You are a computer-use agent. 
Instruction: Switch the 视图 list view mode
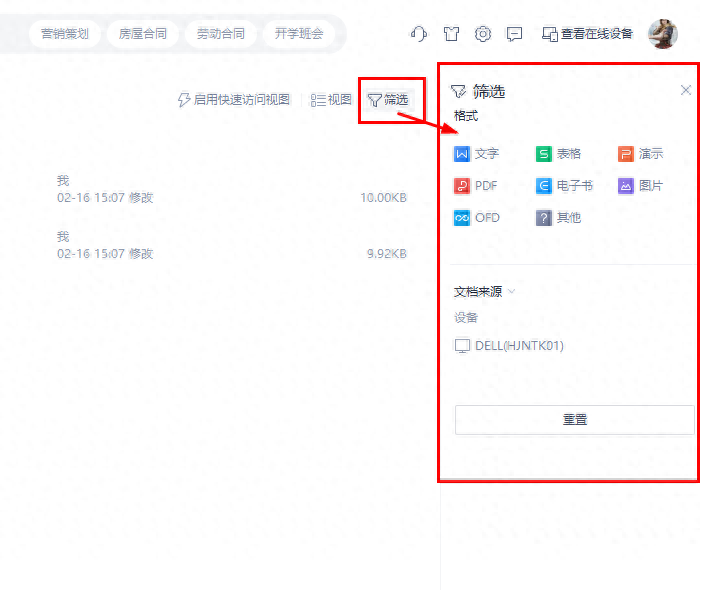(x=331, y=100)
